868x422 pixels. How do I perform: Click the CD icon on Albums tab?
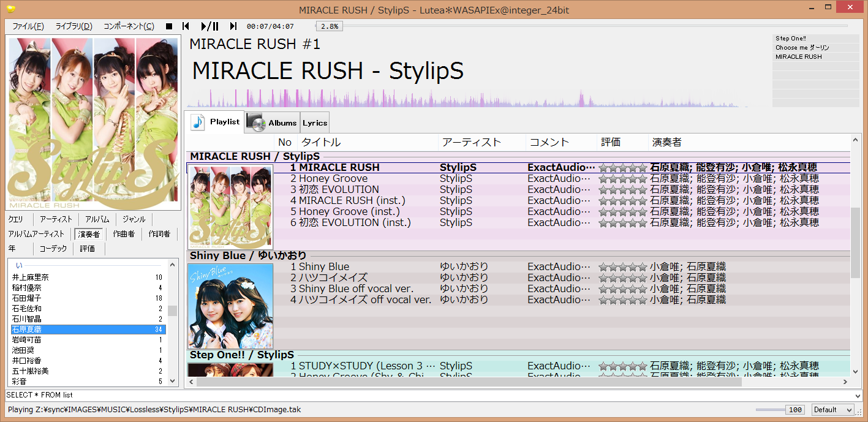click(x=255, y=122)
